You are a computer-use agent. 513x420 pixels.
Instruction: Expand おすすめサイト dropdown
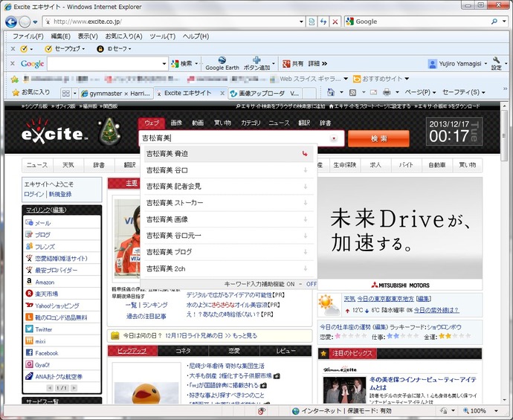tap(407, 79)
